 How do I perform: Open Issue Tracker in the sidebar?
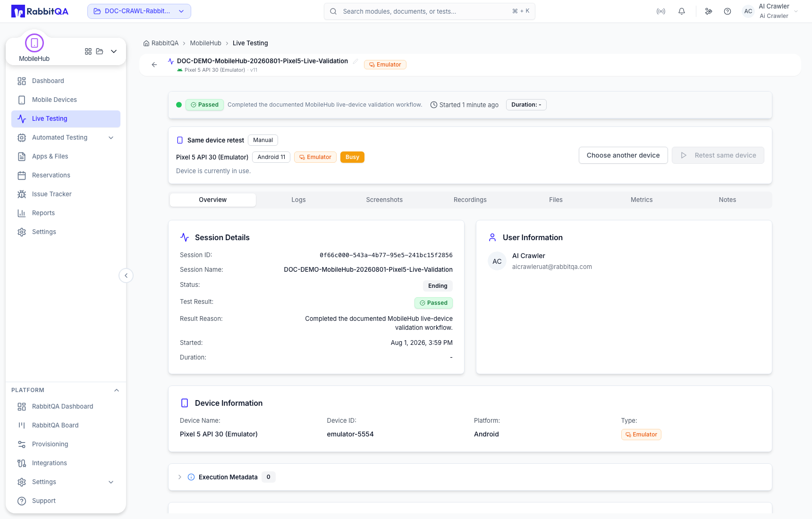point(66,194)
